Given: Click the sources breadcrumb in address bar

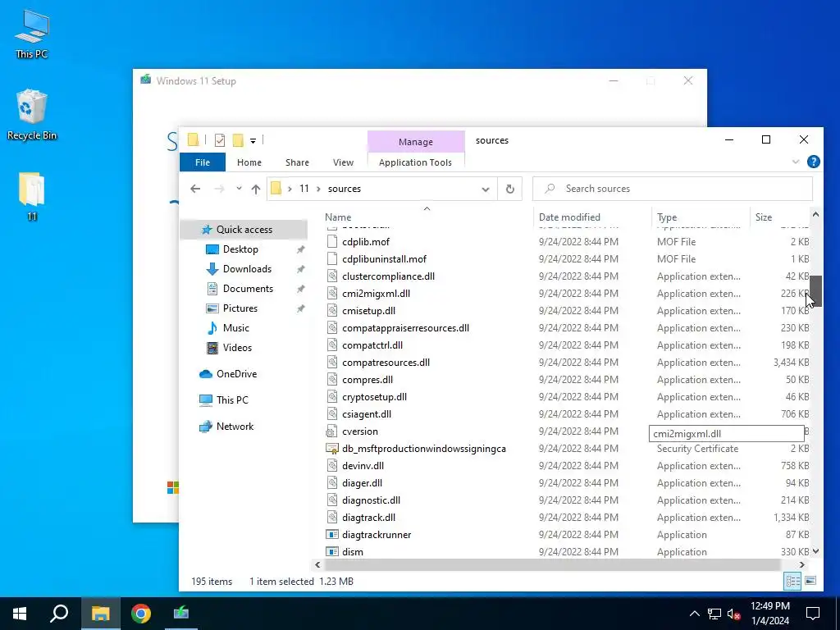Looking at the screenshot, I should point(345,189).
